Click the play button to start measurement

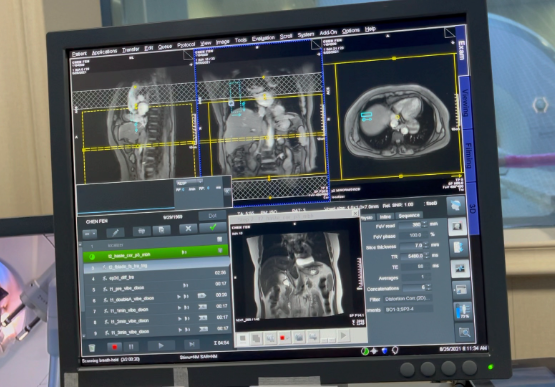click(161, 345)
